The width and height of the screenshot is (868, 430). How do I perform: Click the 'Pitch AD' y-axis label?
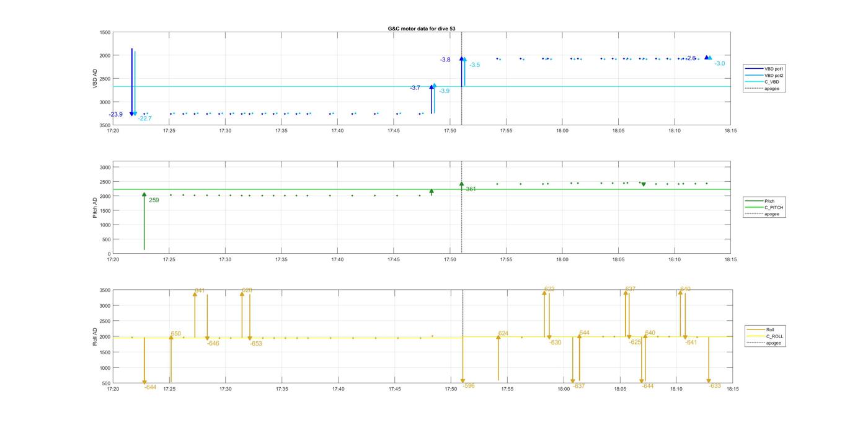95,208
